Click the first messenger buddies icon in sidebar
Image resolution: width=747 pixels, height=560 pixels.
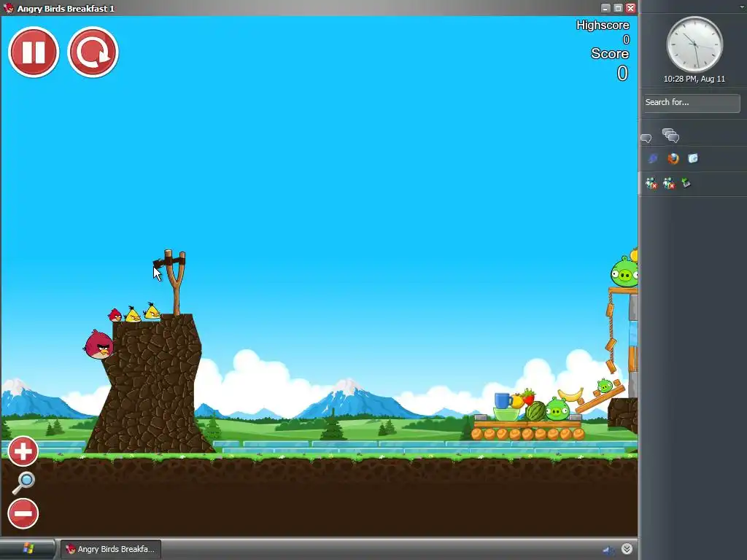point(651,183)
